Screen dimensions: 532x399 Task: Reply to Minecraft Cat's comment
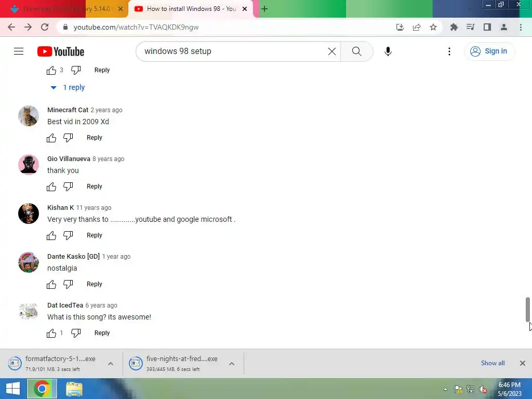[x=95, y=137]
